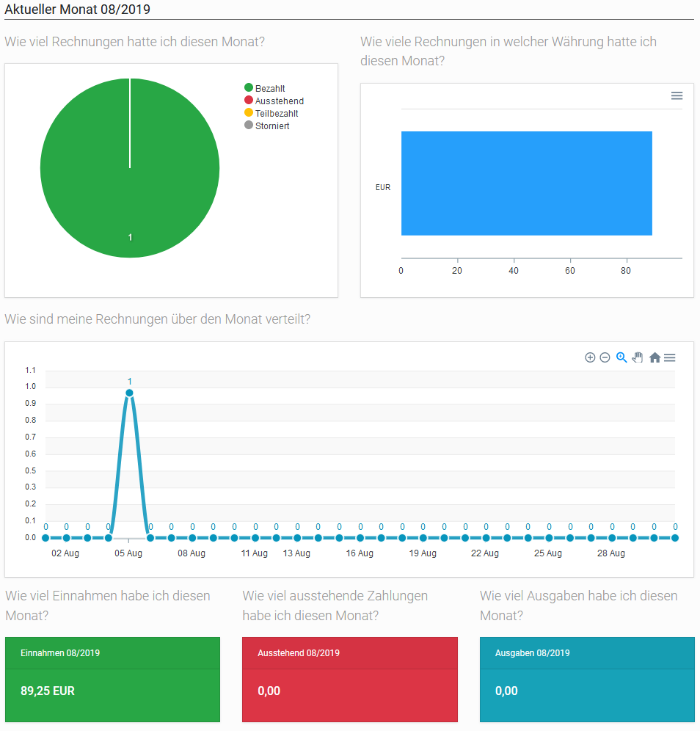Click the peak data point on 05 Aug

[130, 393]
